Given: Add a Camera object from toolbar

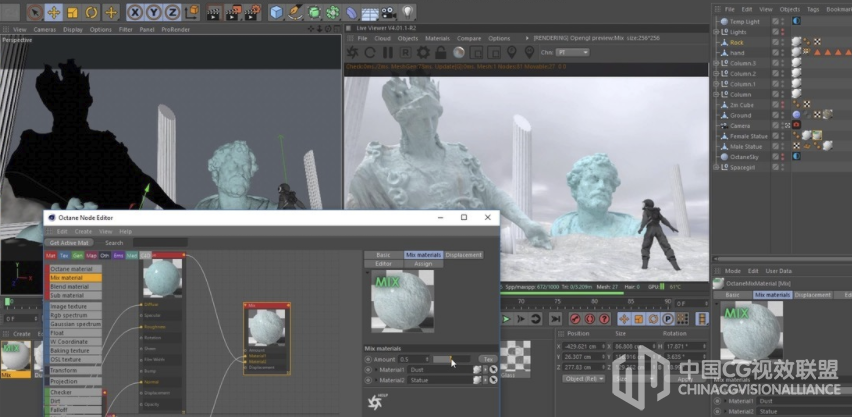Looking at the screenshot, I should (x=388, y=12).
